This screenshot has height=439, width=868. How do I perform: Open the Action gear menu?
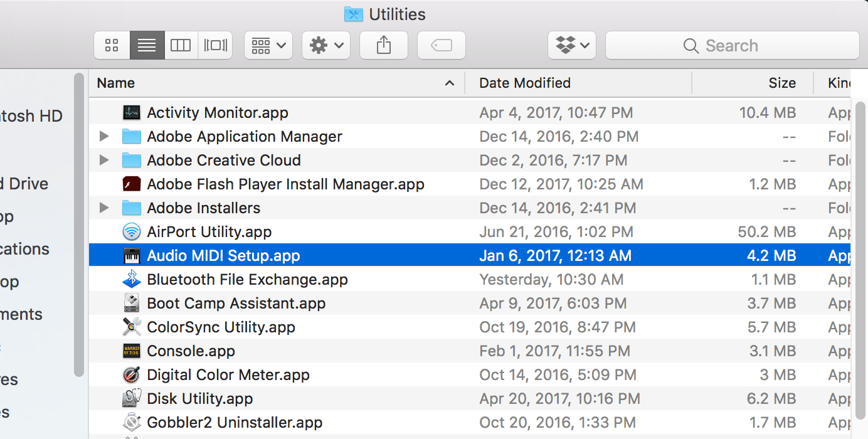(x=326, y=45)
